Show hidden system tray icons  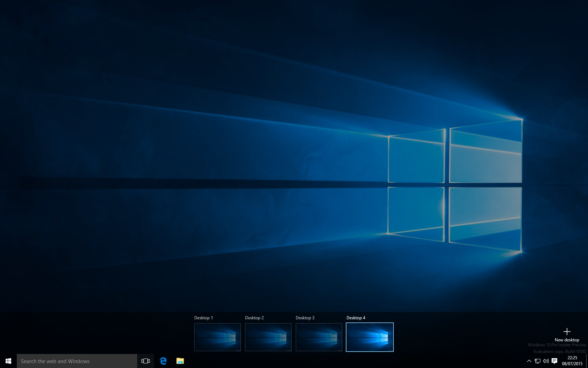529,361
